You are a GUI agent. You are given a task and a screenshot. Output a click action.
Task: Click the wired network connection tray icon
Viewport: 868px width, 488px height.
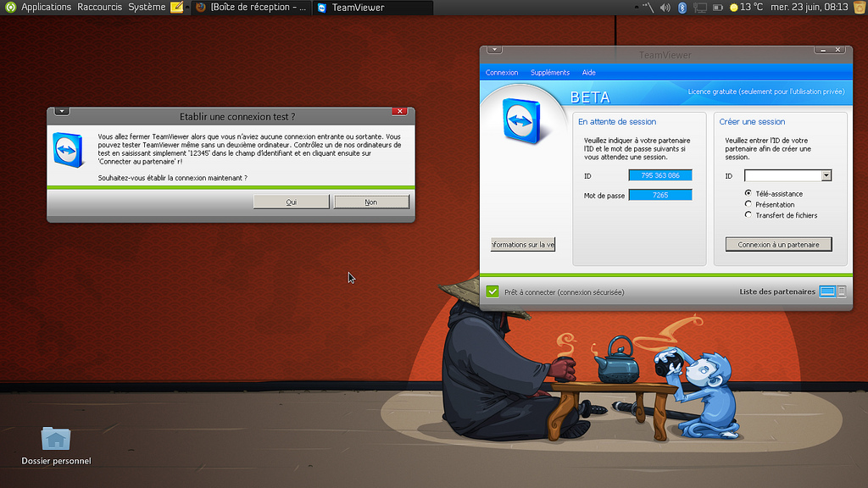pyautogui.click(x=699, y=7)
